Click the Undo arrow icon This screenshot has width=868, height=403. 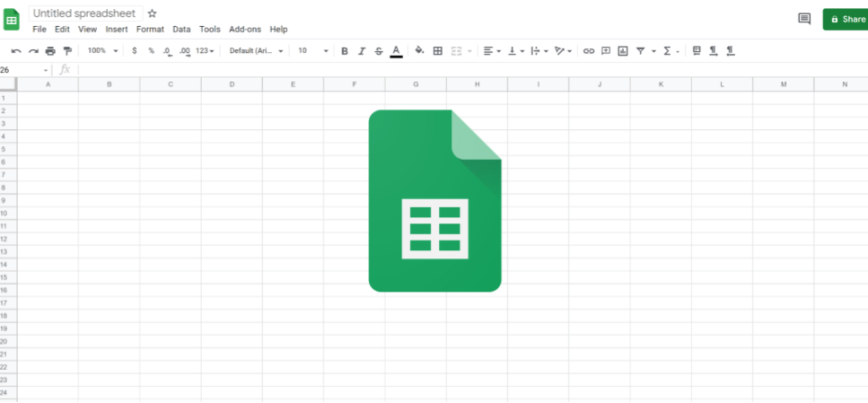(x=16, y=51)
